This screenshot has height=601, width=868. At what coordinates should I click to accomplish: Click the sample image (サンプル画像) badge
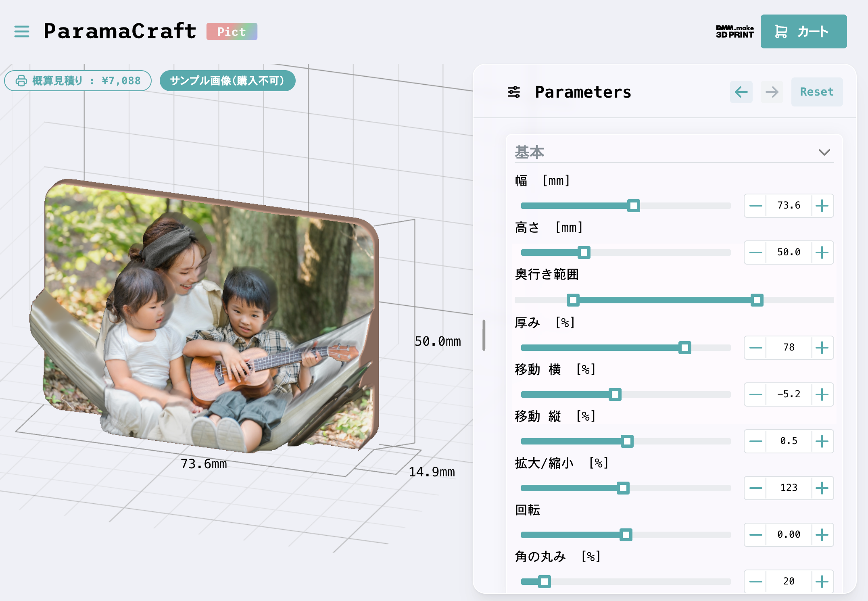tap(227, 81)
